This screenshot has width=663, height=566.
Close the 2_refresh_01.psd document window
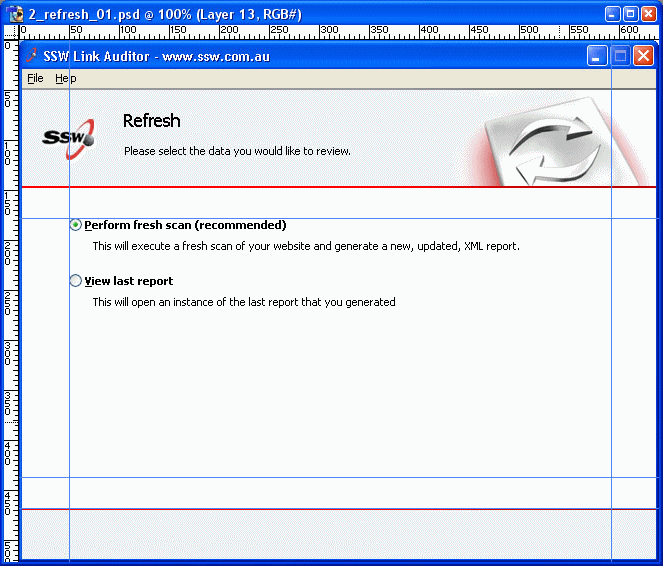pos(649,14)
